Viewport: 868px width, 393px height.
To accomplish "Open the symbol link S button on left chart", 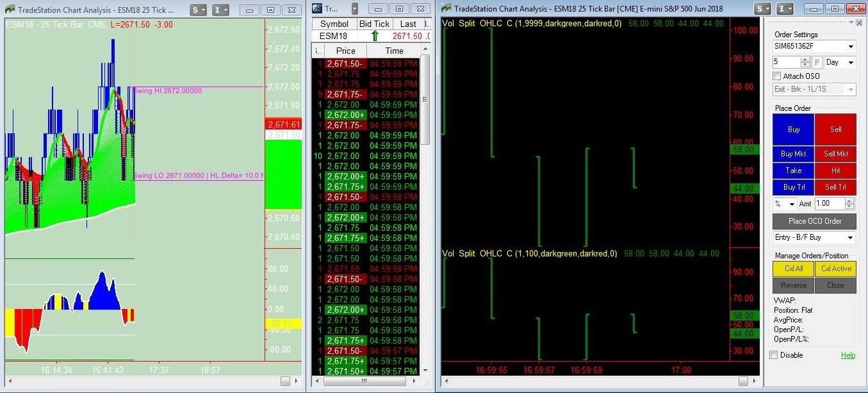I will [x=199, y=10].
